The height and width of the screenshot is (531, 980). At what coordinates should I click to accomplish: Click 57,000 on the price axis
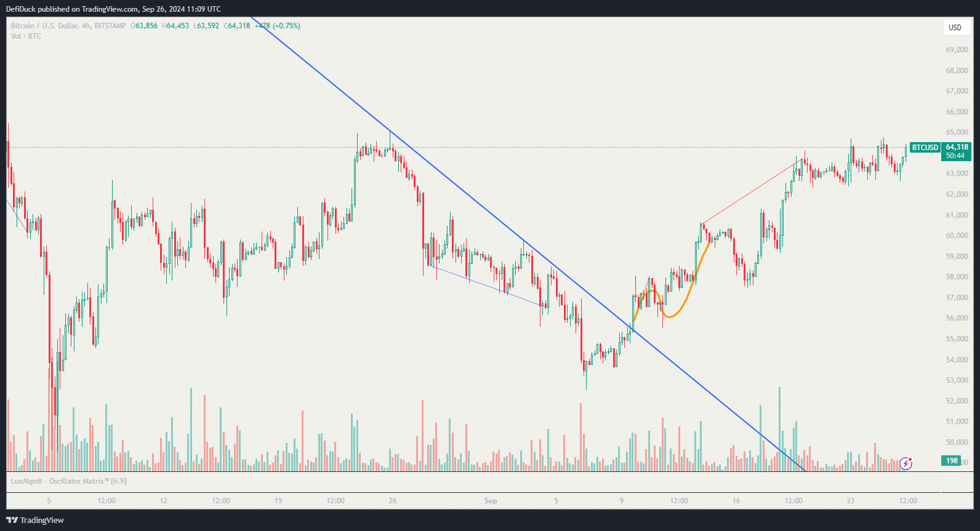[957, 298]
